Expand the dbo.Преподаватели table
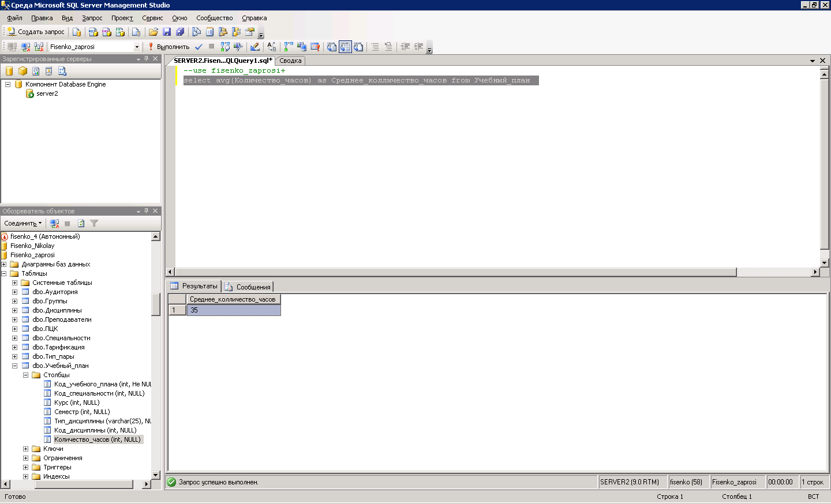This screenshot has height=504, width=831. pos(14,319)
